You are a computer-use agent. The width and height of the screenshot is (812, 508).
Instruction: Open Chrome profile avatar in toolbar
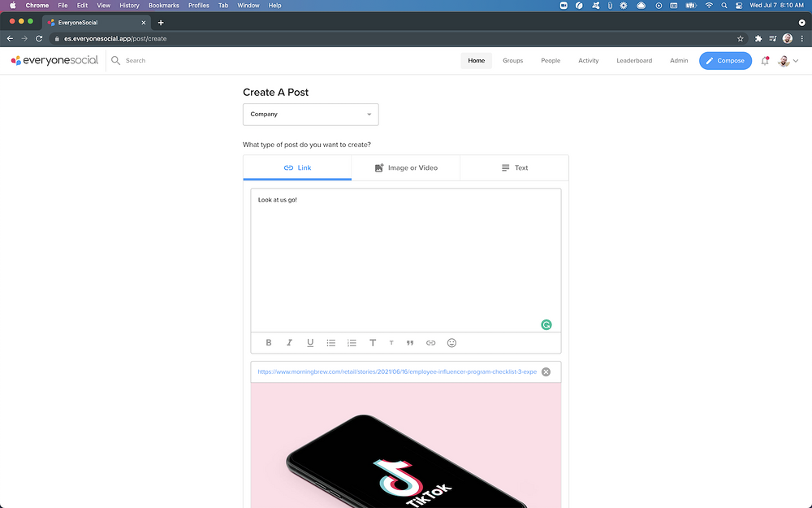[787, 38]
